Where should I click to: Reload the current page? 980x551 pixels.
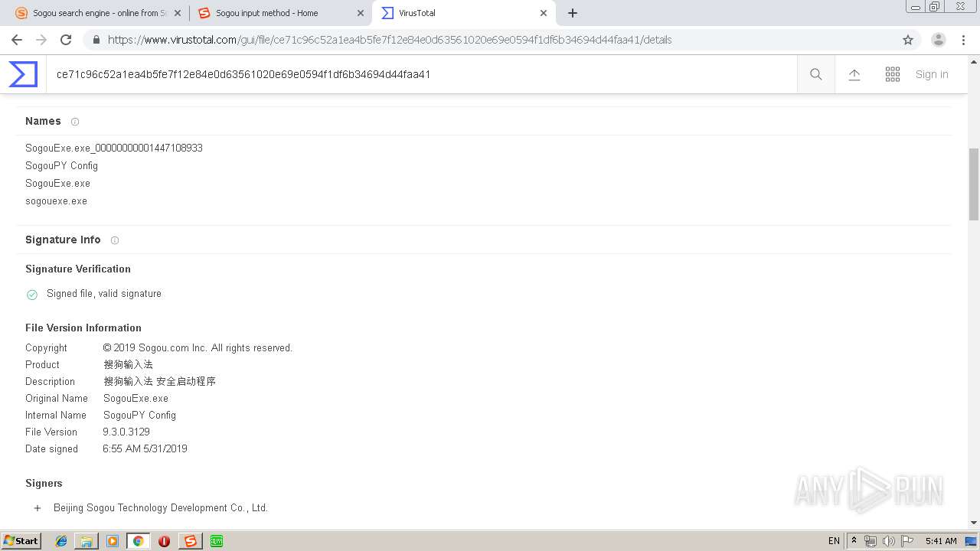pos(66,40)
